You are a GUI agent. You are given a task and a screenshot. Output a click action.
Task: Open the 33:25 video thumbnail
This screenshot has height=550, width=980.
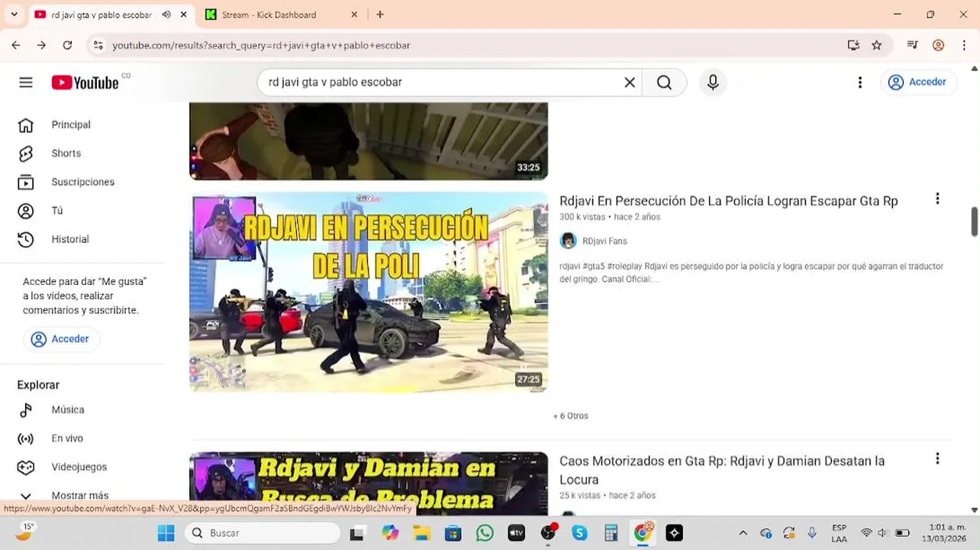(369, 141)
